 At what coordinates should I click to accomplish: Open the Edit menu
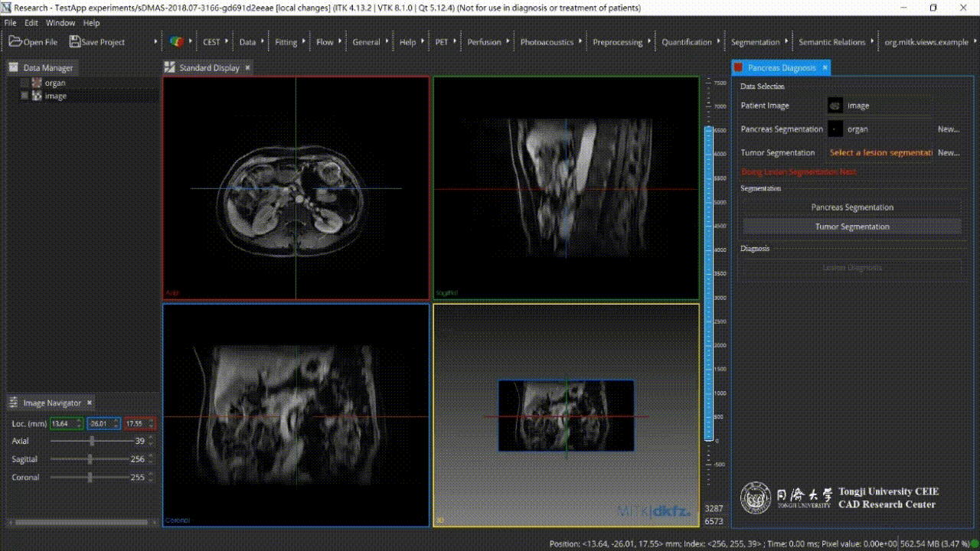click(x=31, y=23)
